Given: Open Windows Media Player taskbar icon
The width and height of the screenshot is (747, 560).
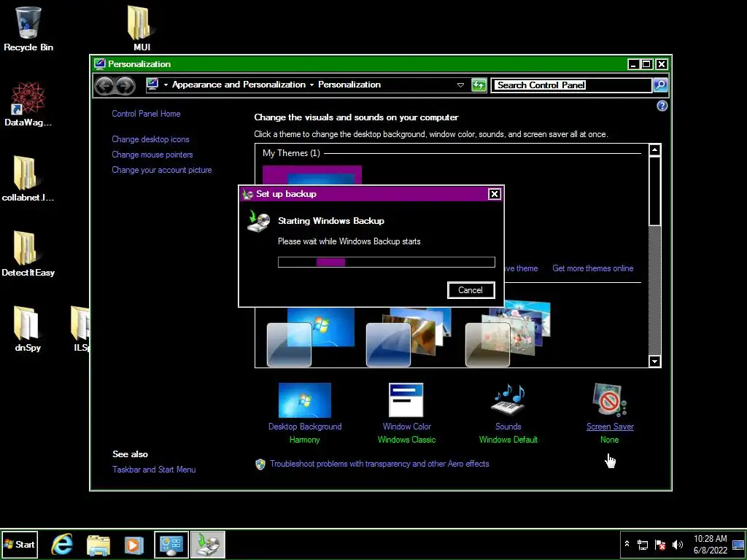Looking at the screenshot, I should 134,544.
